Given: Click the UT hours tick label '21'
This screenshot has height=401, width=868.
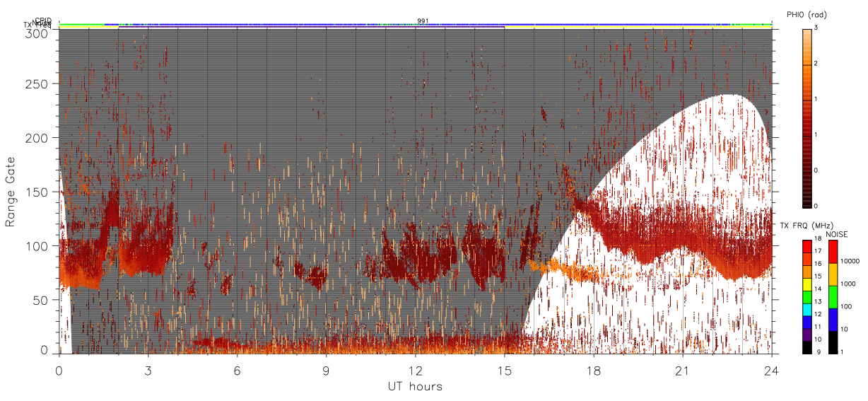Looking at the screenshot, I should coord(682,370).
